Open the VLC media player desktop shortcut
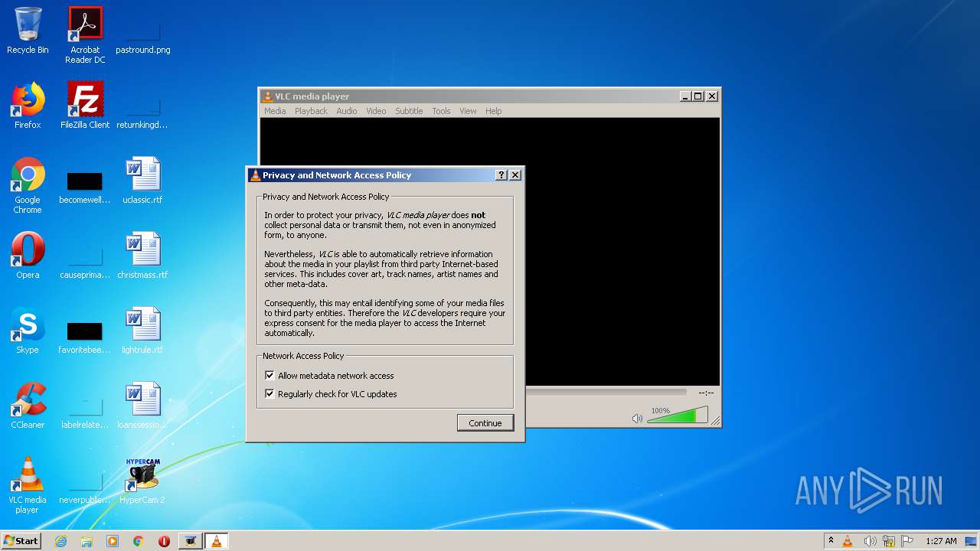This screenshot has width=980, height=551. [28, 485]
